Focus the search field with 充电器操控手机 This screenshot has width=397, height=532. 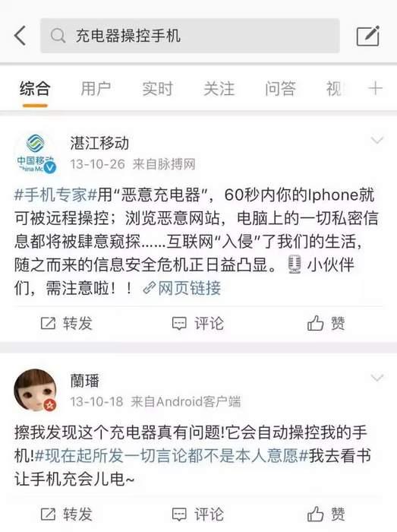tap(190, 36)
